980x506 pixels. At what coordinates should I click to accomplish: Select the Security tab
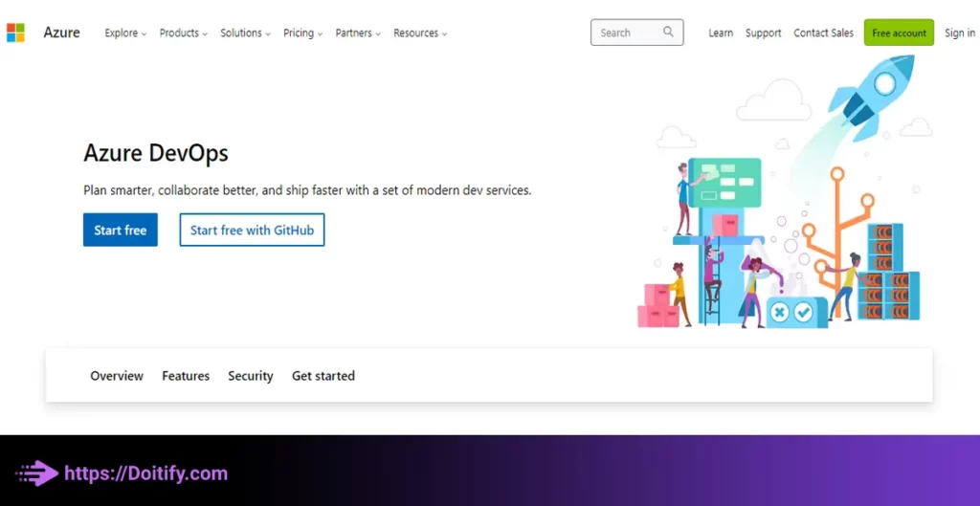[x=251, y=376]
